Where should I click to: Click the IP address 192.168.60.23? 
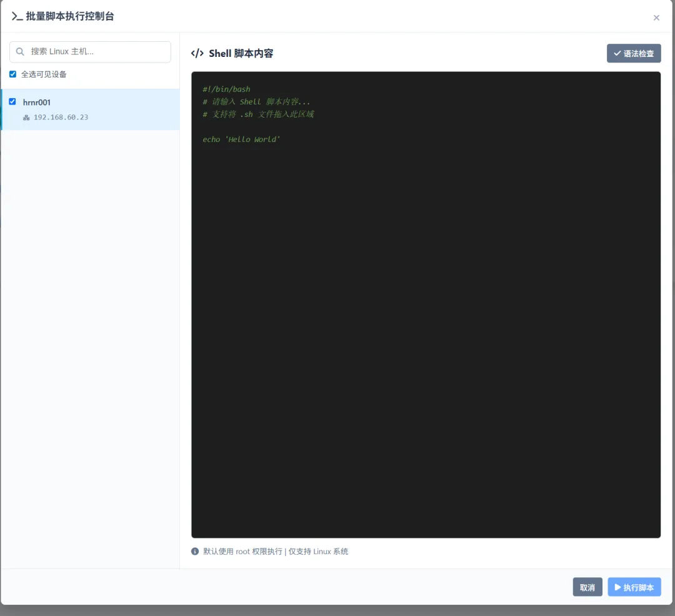61,117
